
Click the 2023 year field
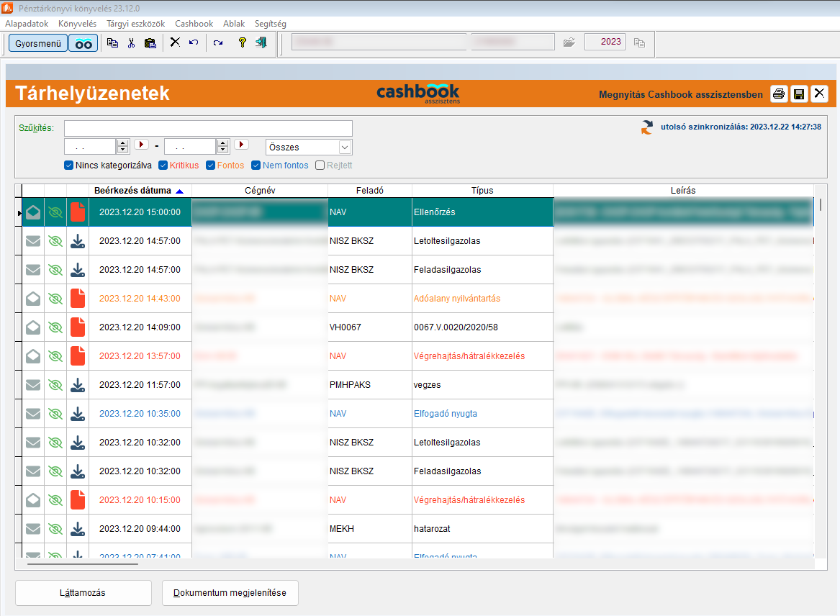pyautogui.click(x=605, y=42)
